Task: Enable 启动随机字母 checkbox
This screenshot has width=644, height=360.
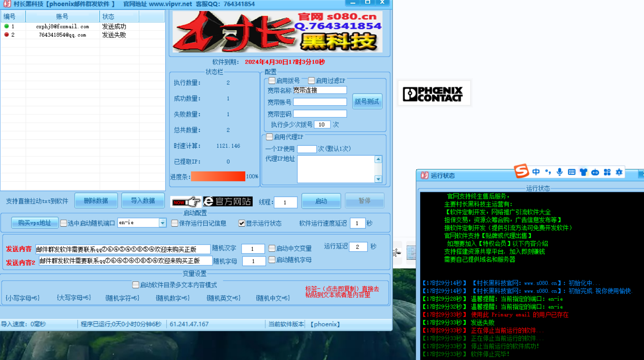Action: coord(272,260)
